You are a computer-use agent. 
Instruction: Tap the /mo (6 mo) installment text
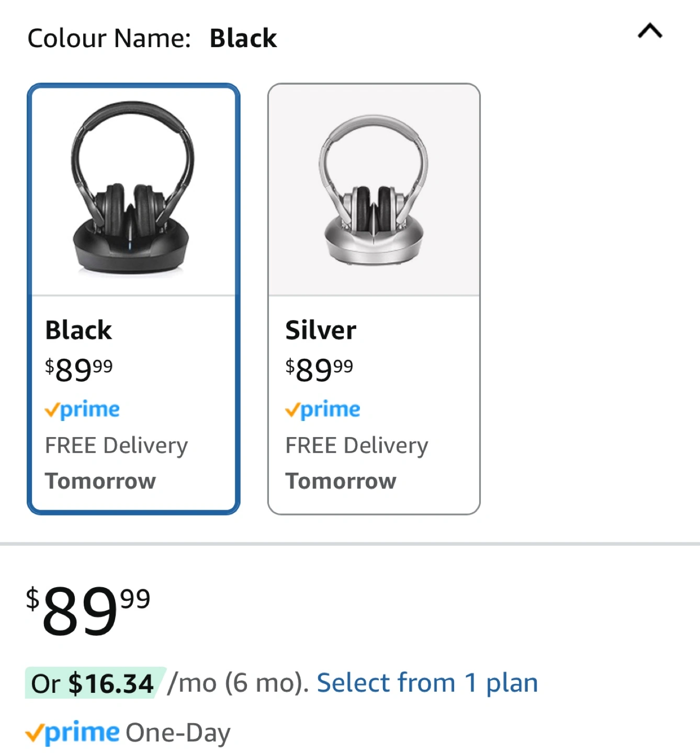point(238,683)
